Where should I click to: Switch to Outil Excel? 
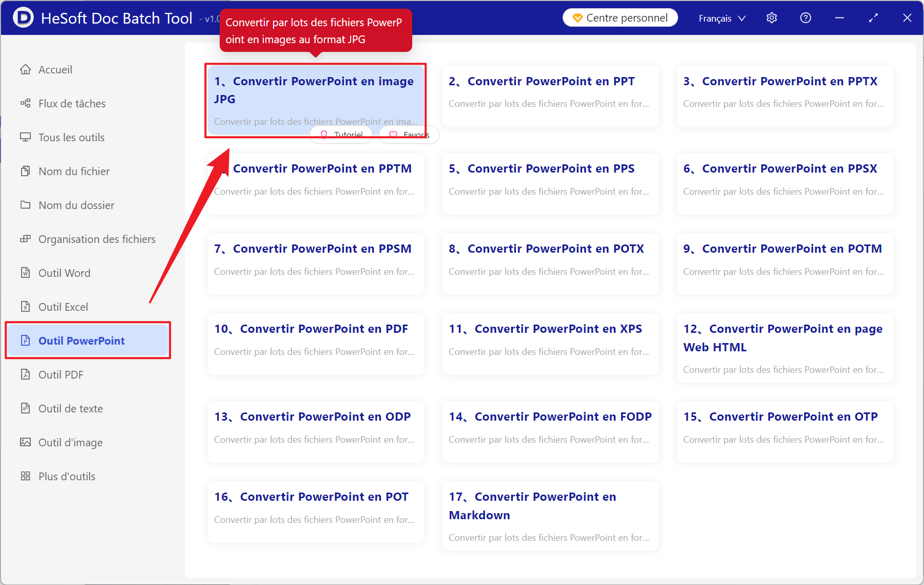click(87, 307)
